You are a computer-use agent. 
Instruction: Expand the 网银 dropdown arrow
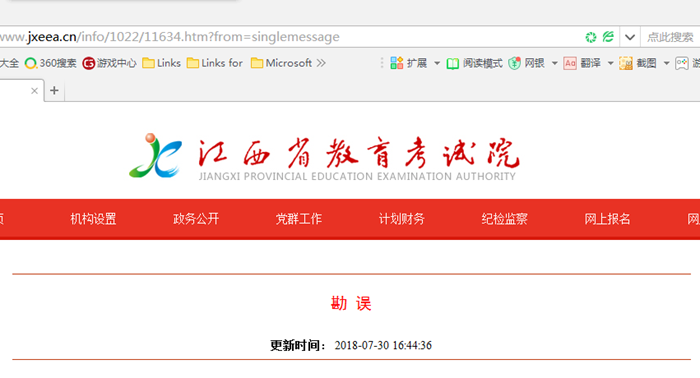point(554,63)
